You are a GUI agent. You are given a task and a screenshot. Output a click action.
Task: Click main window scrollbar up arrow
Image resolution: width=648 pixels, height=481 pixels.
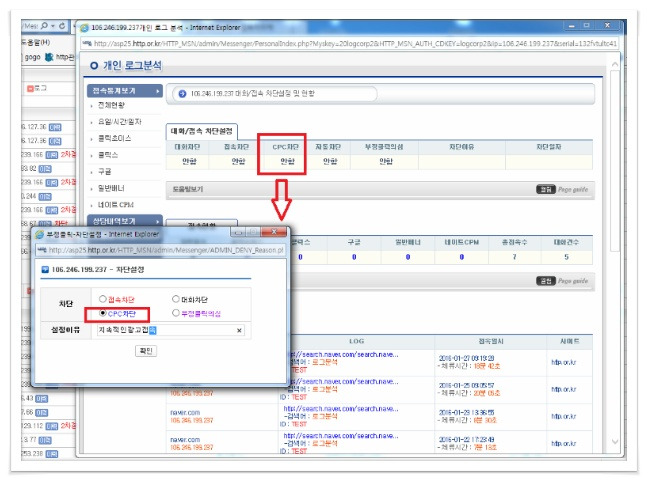(615, 64)
